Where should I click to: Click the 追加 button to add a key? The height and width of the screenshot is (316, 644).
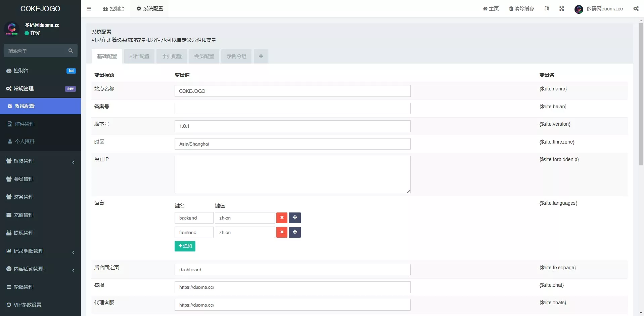(185, 246)
